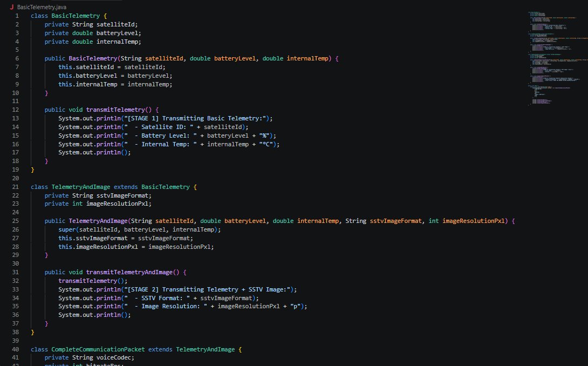Click transmitTelemetryAndImage method name
This screenshot has height=366, width=588.
point(129,272)
